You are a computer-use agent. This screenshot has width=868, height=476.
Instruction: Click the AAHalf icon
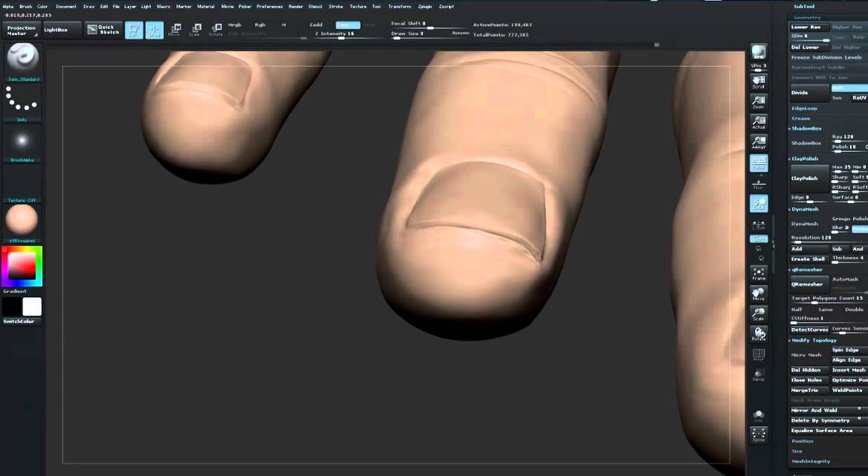click(x=759, y=142)
